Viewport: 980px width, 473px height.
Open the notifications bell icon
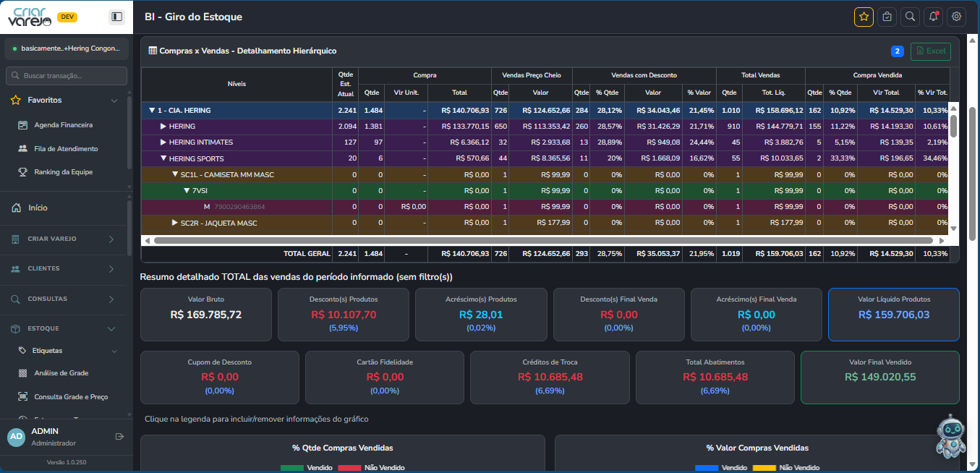point(934,17)
